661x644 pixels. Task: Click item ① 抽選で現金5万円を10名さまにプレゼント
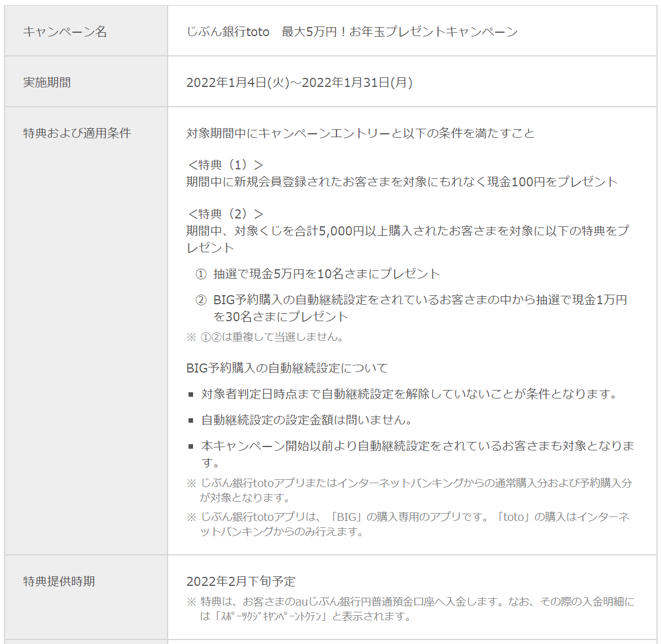[x=318, y=274]
